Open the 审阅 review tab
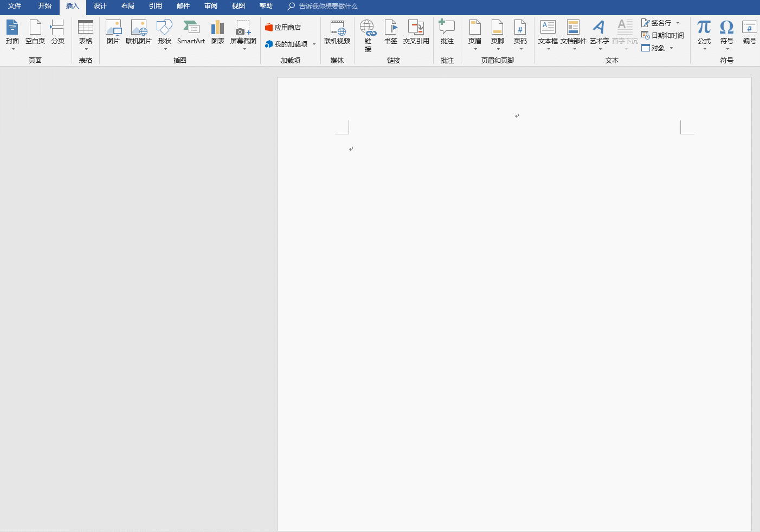The image size is (760, 532). (211, 6)
